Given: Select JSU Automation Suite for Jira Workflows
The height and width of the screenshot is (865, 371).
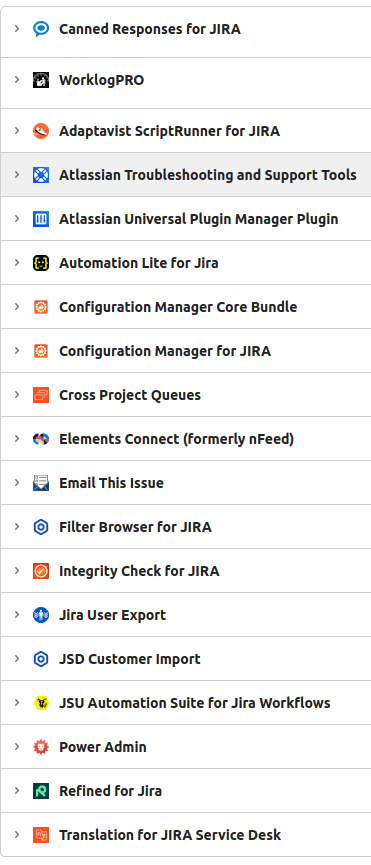Looking at the screenshot, I should 195,703.
